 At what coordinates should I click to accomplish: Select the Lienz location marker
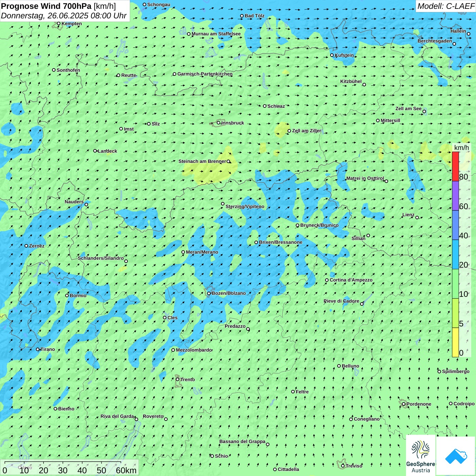(417, 218)
